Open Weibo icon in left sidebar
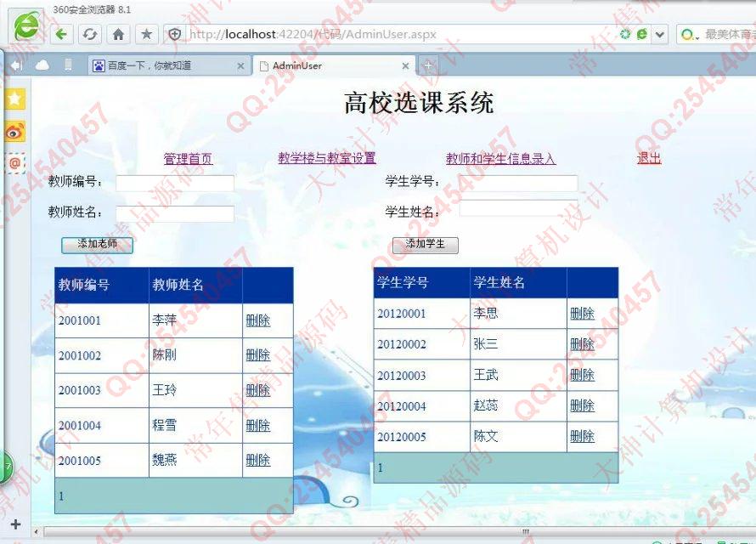Viewport: 756px width, 544px height. 14,131
